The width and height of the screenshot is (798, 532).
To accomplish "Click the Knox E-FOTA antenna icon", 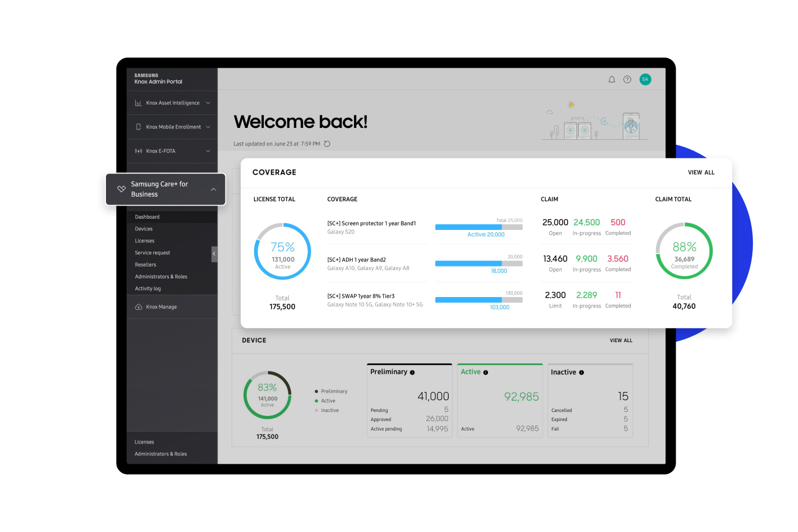I will pos(138,151).
